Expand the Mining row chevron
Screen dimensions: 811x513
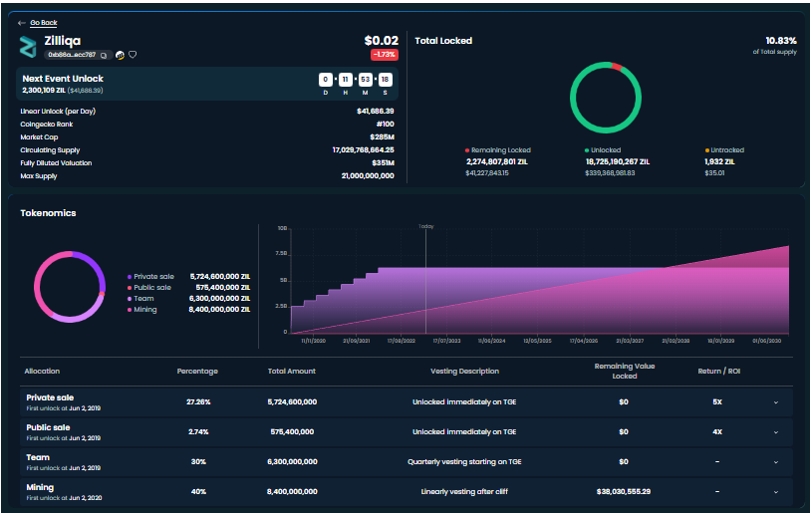[776, 492]
